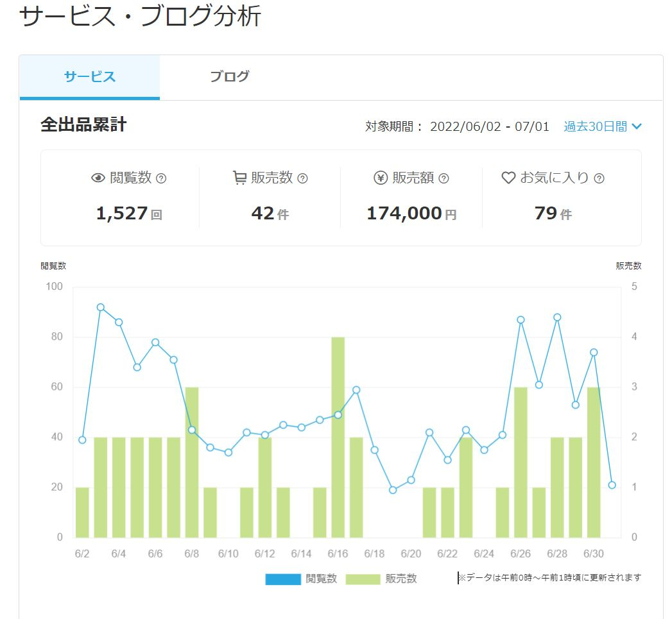
Task: Select the サービス tab
Action: click(x=90, y=77)
